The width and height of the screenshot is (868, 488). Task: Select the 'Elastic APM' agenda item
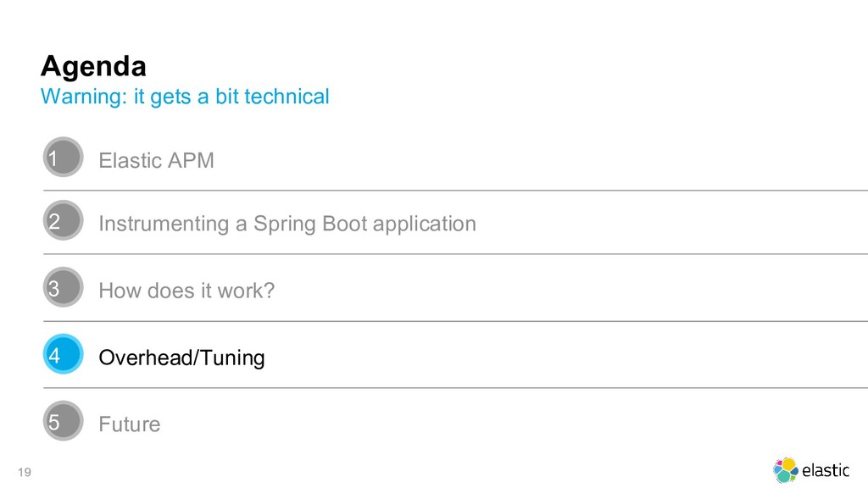[x=157, y=160]
